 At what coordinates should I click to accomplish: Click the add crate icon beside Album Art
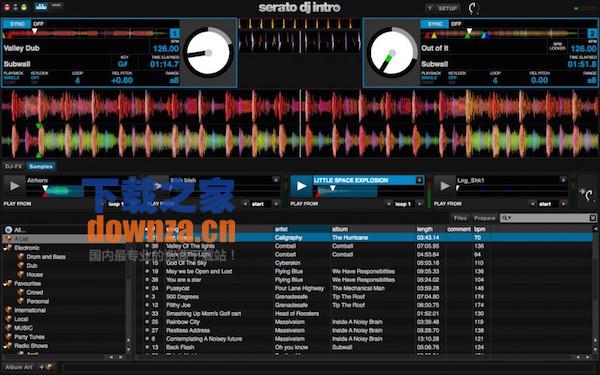pyautogui.click(x=47, y=367)
